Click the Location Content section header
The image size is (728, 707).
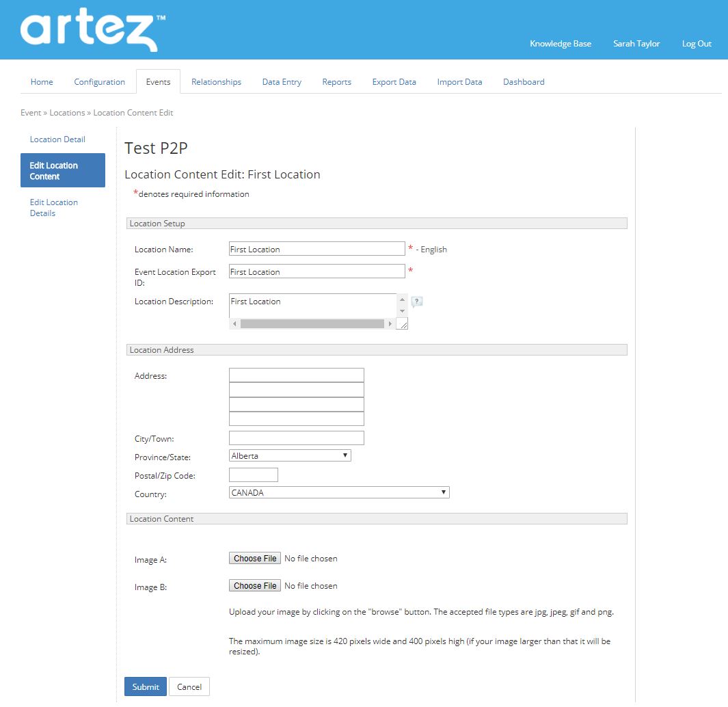pos(377,519)
